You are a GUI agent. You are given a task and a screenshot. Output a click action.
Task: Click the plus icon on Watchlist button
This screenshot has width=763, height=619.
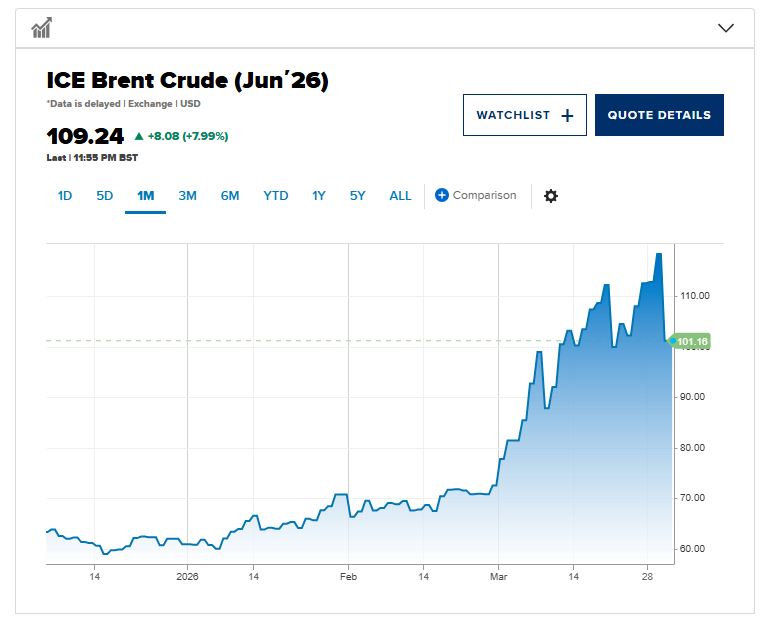tap(567, 115)
